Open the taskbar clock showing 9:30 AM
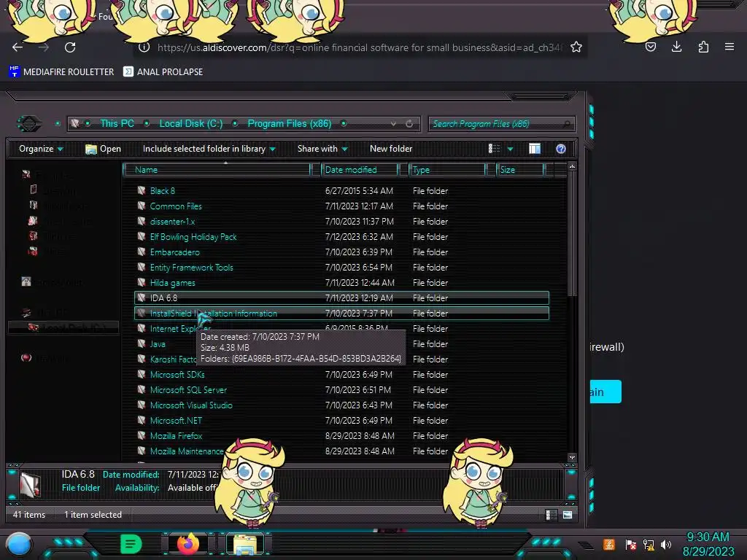The height and width of the screenshot is (560, 747). click(708, 544)
